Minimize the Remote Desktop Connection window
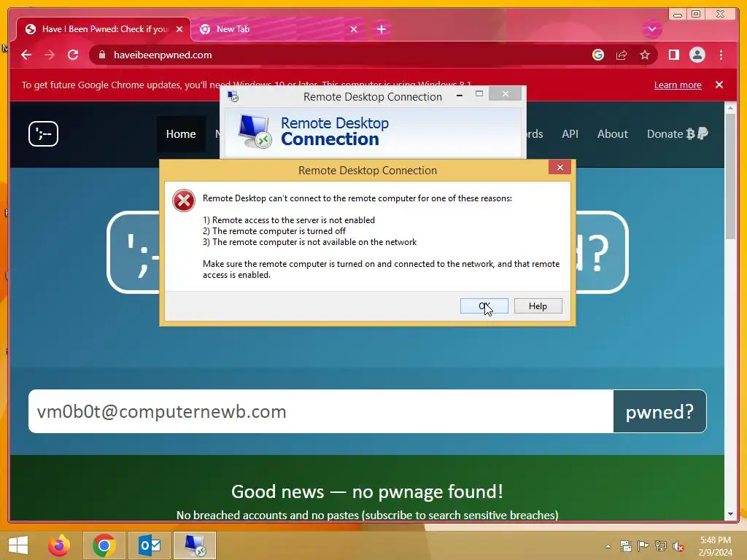Image resolution: width=747 pixels, height=560 pixels. point(460,96)
